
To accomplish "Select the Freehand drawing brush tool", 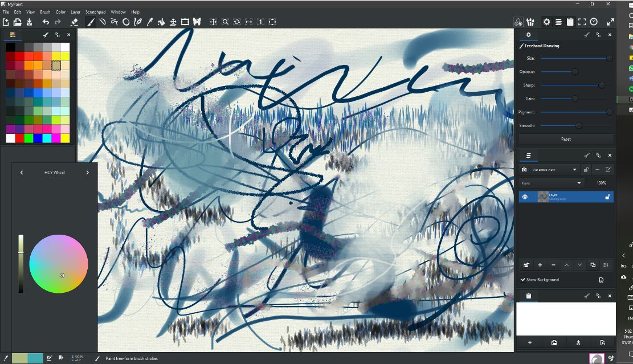I will click(91, 22).
